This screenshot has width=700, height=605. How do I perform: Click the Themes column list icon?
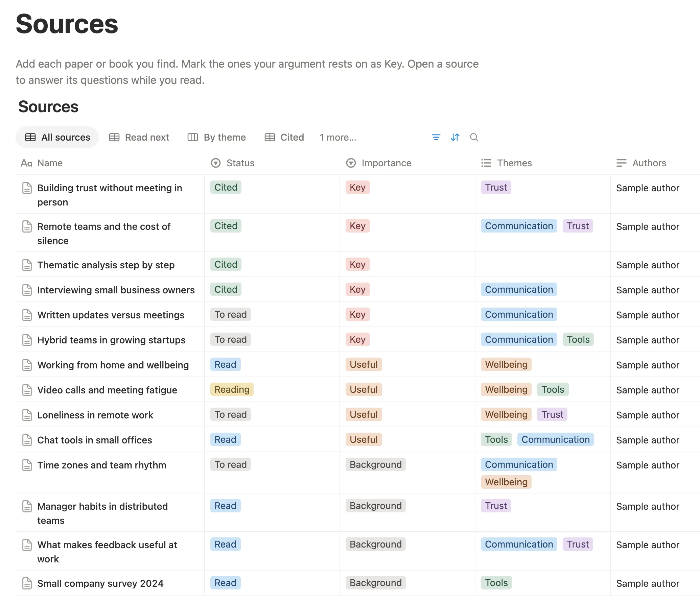click(x=486, y=163)
